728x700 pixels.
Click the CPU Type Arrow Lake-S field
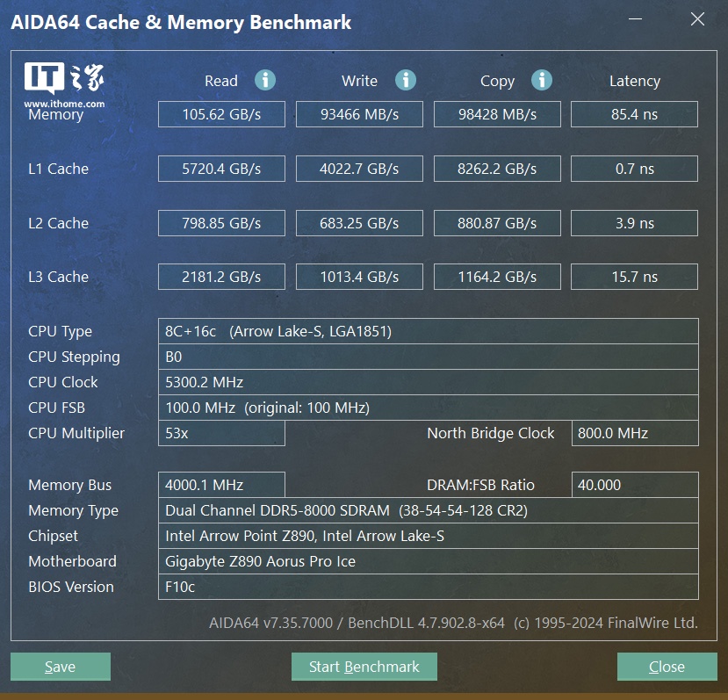[428, 331]
